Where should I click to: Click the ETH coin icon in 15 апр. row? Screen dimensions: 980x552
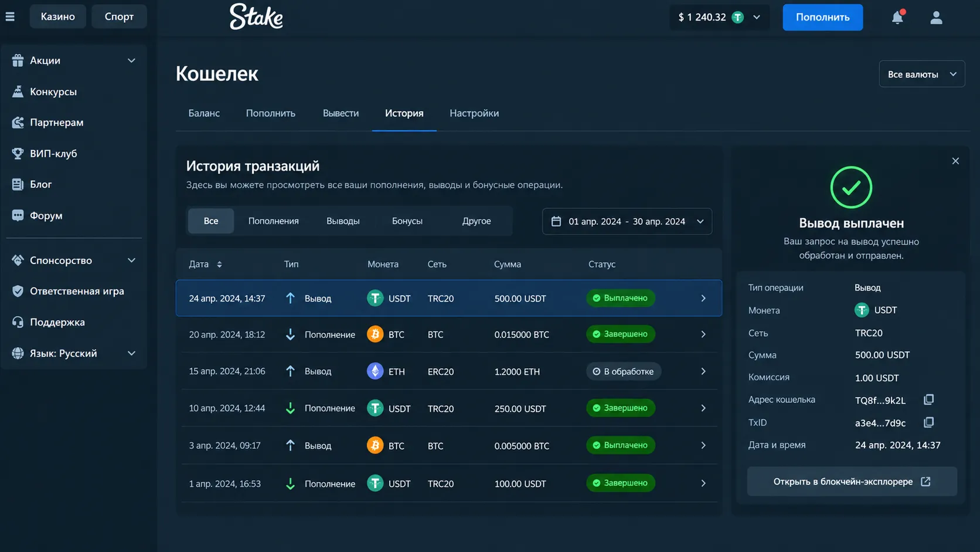(x=375, y=371)
